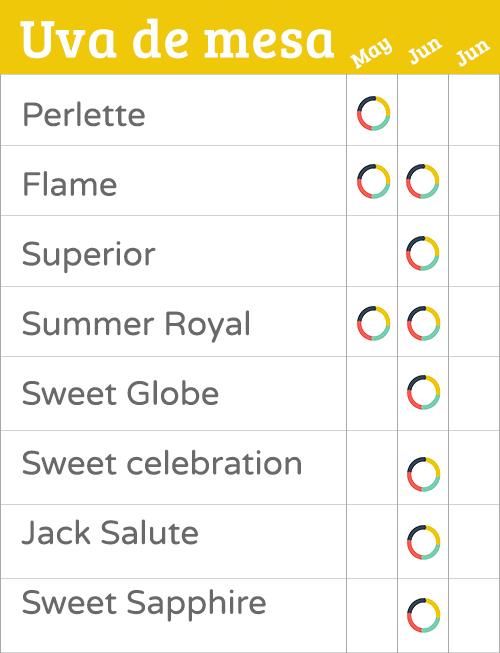The height and width of the screenshot is (653, 500).
Task: Click the Sweet Globe variety label
Action: [x=120, y=393]
